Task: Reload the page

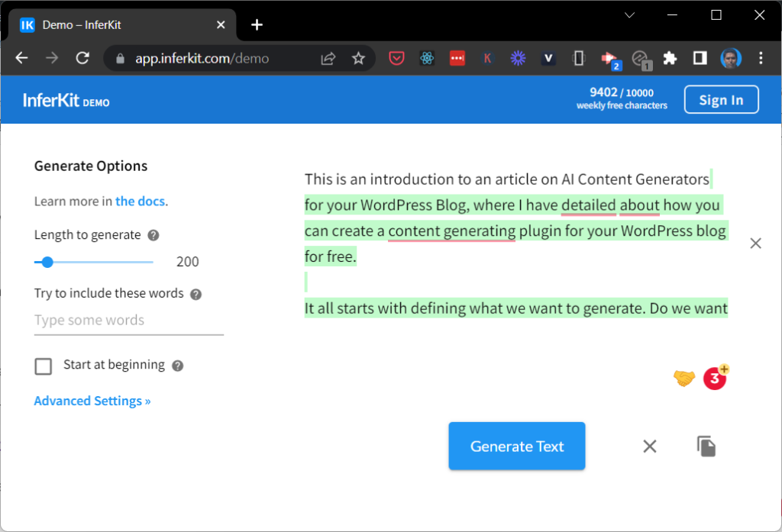Action: (82, 58)
